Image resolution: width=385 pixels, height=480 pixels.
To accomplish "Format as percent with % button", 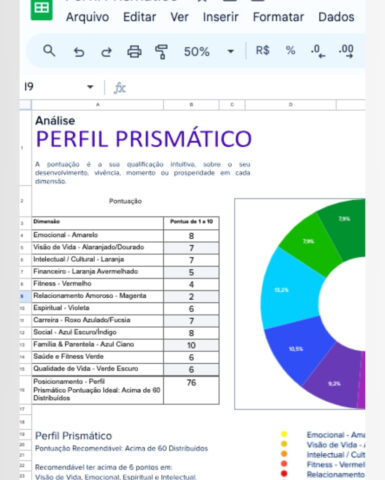I will point(290,51).
